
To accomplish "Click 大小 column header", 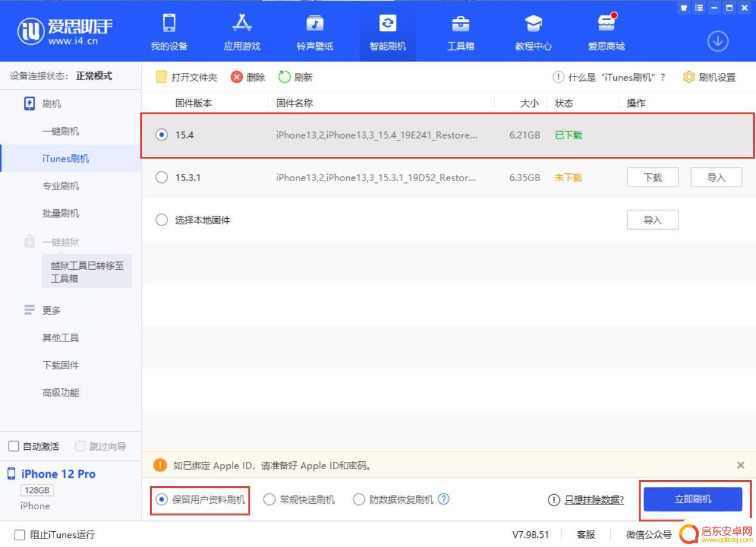I will pyautogui.click(x=530, y=103).
